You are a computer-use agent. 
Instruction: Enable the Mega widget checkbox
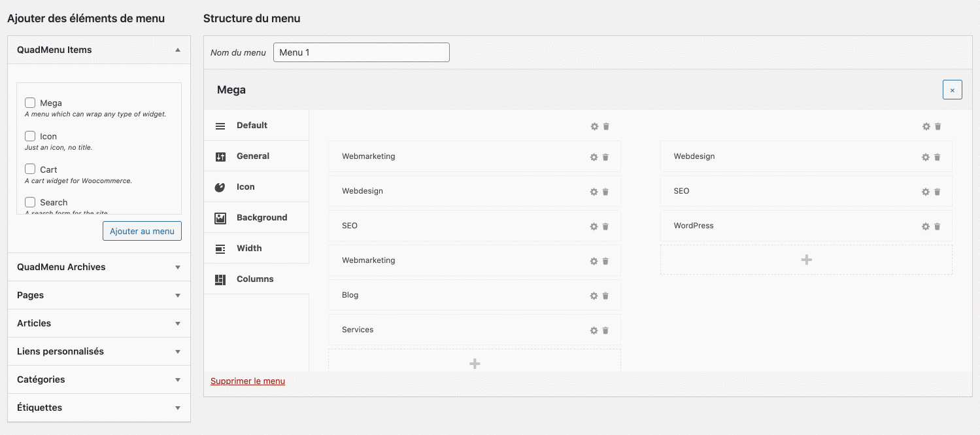pos(29,102)
